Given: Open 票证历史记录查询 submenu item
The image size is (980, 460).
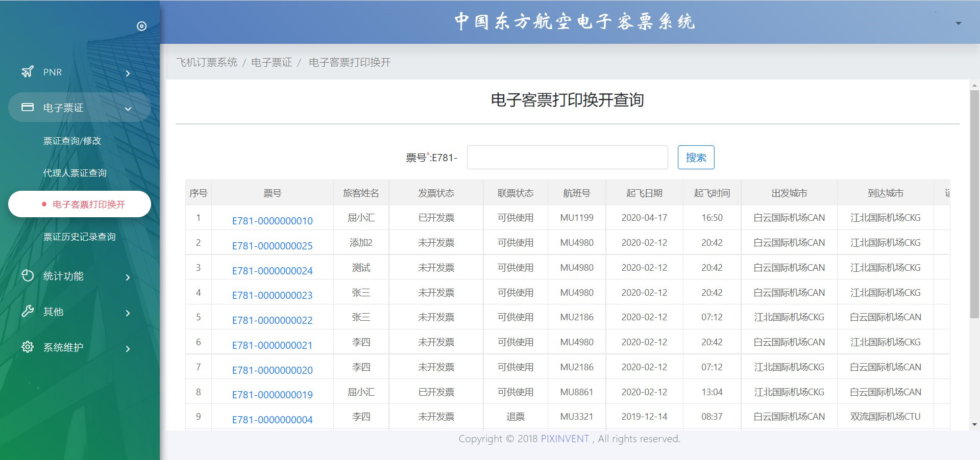Looking at the screenshot, I should pos(80,237).
